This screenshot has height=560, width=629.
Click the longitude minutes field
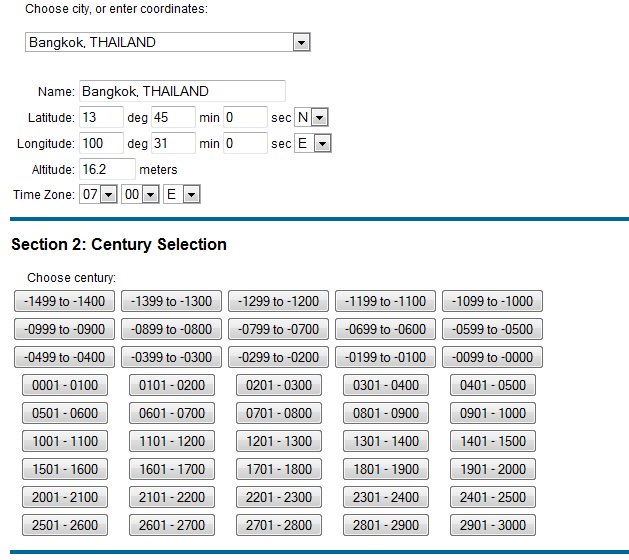click(173, 144)
